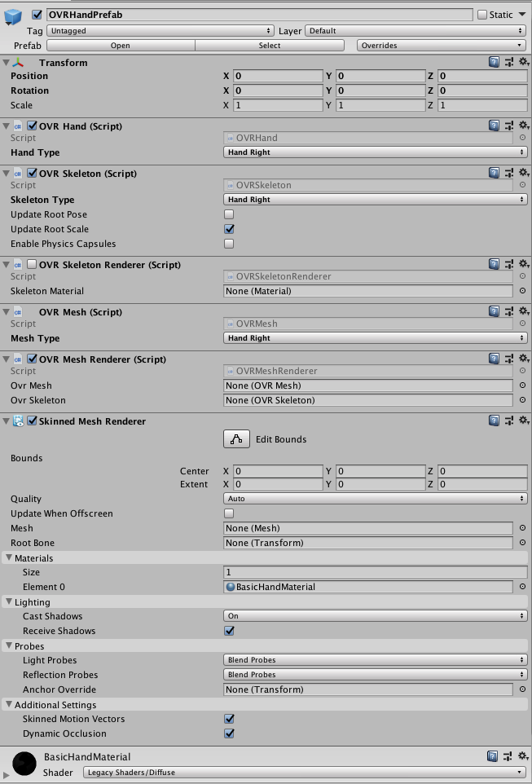Pick Ovr Skeleton via object picker circle
Viewport: 532px width, 784px height.
[522, 399]
